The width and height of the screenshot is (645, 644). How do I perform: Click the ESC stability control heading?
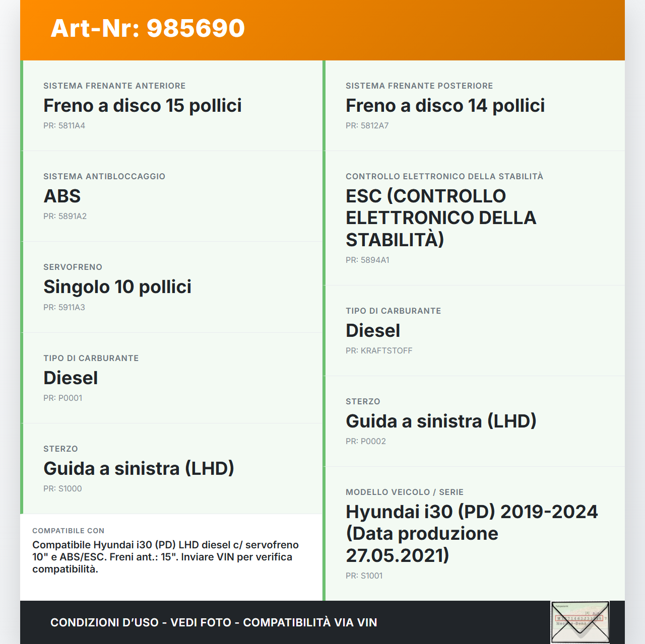[441, 218]
